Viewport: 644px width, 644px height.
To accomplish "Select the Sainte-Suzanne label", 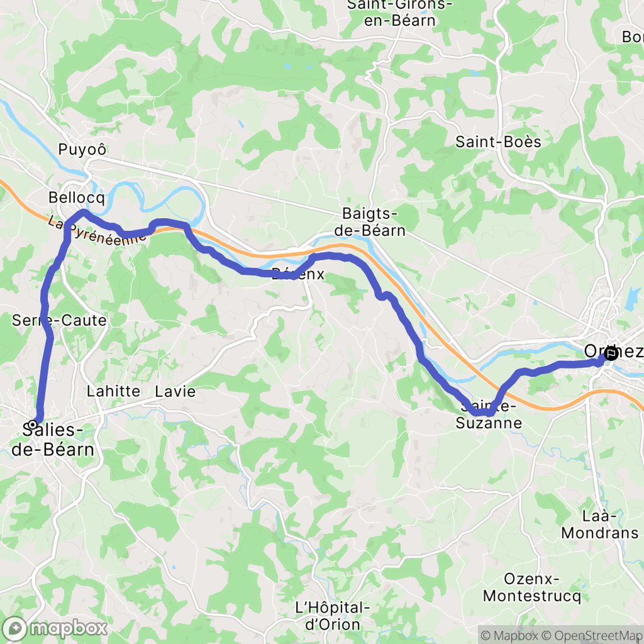I will [x=489, y=415].
